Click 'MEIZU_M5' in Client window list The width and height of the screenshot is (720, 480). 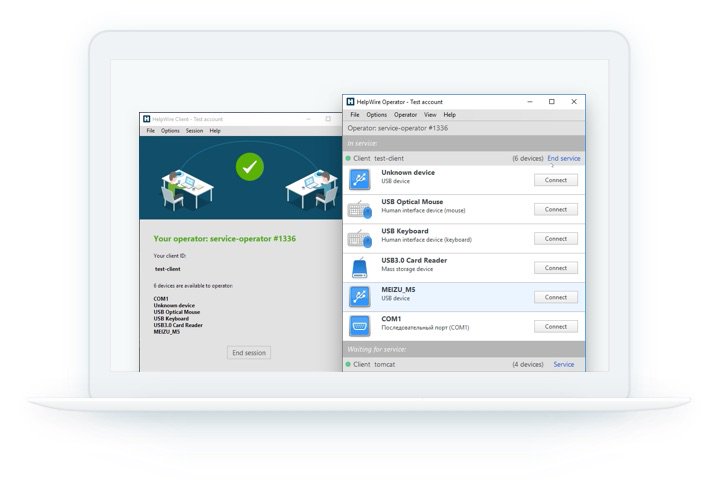coord(167,332)
